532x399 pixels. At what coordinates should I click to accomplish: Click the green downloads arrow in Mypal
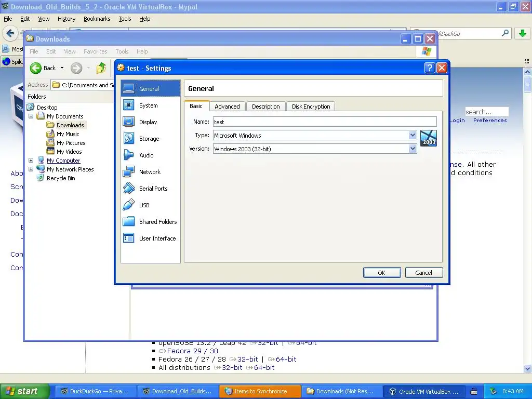[x=523, y=33]
